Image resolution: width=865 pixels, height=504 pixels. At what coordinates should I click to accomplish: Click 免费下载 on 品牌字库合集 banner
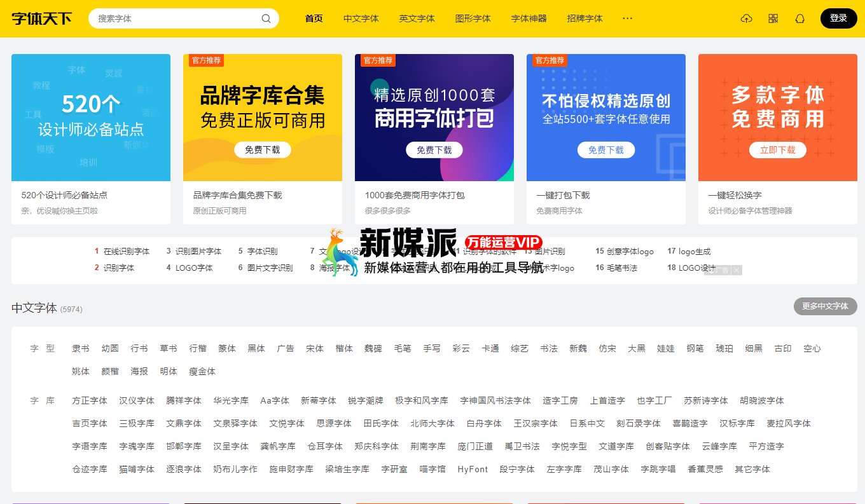[x=263, y=150]
